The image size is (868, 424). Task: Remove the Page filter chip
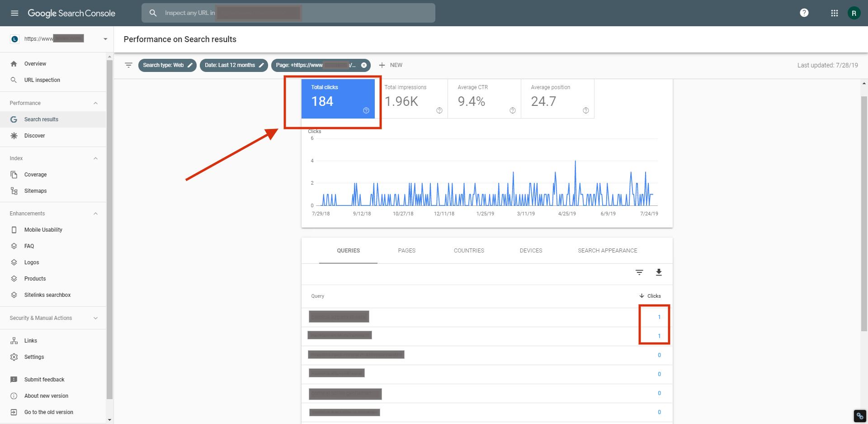point(364,65)
